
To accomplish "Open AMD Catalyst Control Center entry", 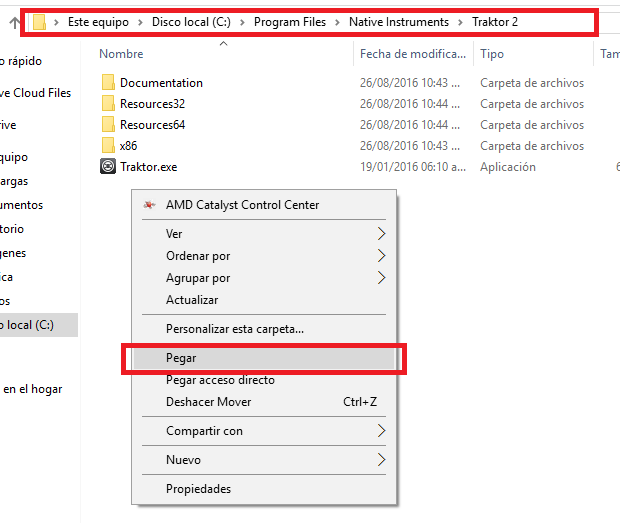I will coord(264,205).
